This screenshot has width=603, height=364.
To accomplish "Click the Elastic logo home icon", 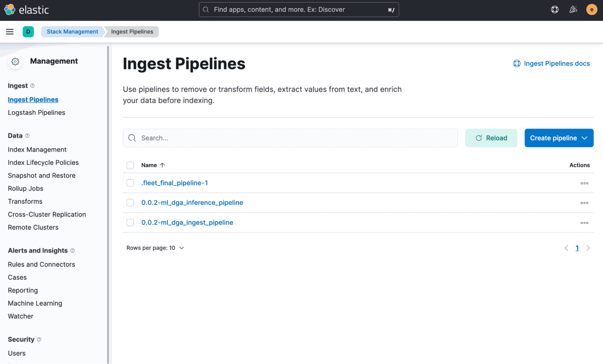I will 10,10.
